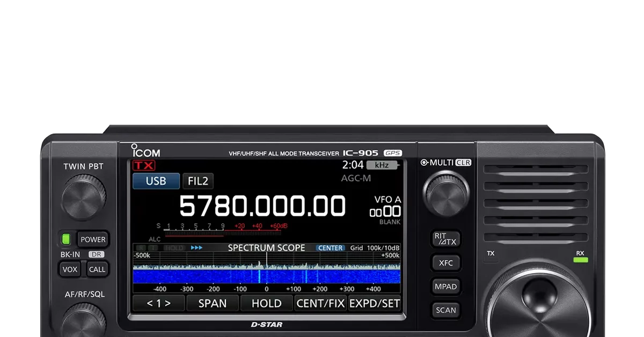Push the SCAN button
This screenshot has height=337, width=644.
446,310
